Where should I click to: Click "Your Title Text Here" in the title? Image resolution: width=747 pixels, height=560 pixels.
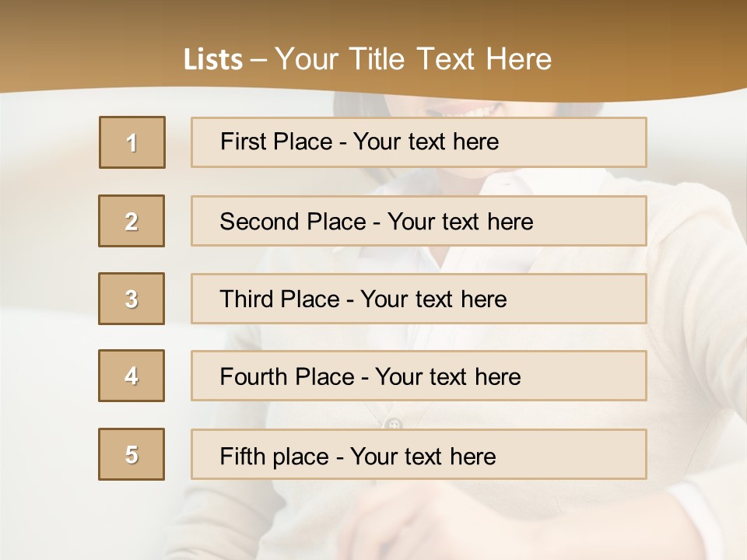tap(413, 59)
